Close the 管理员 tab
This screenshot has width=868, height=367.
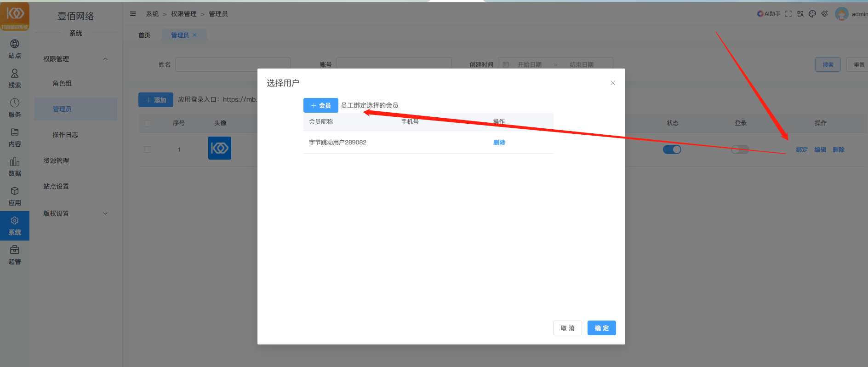point(194,35)
